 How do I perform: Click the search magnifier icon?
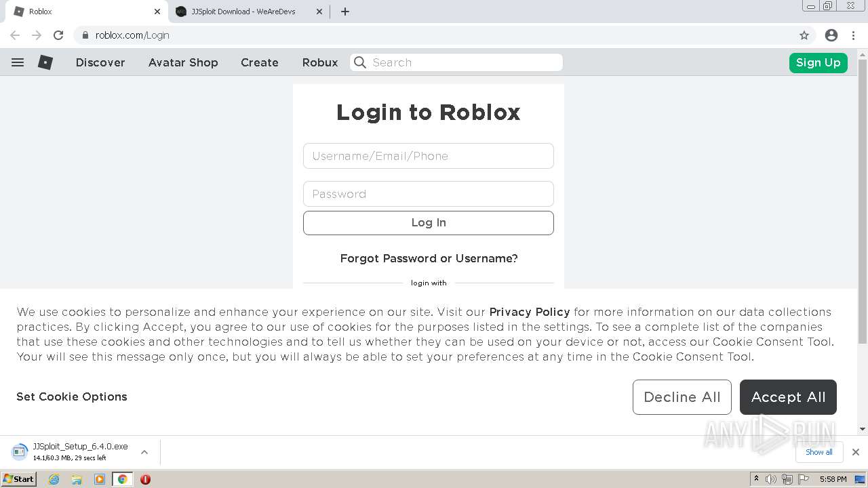360,62
